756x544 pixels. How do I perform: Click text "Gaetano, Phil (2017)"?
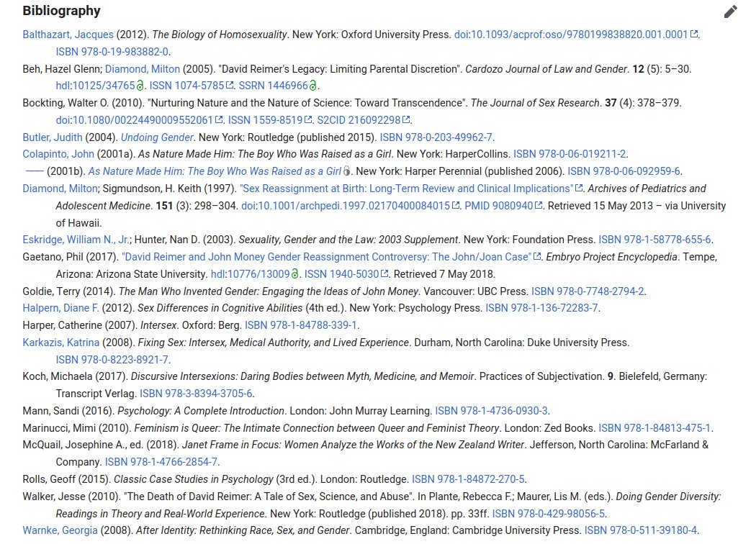71,257
